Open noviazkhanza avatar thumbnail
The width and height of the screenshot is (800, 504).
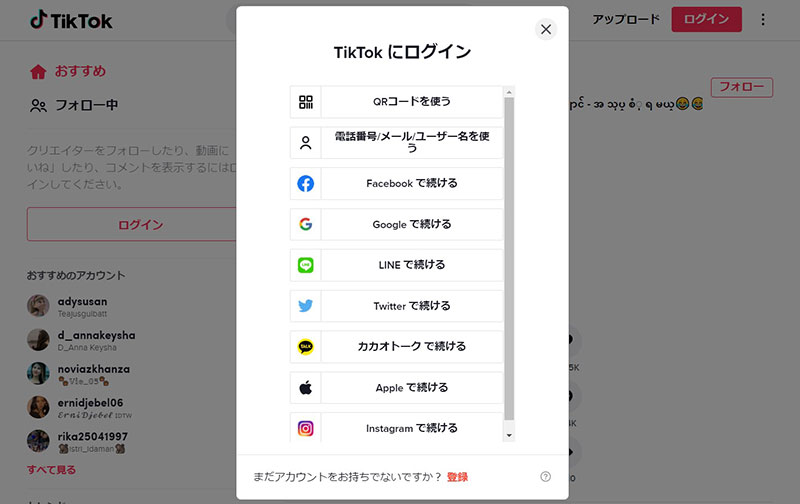pos(38,373)
